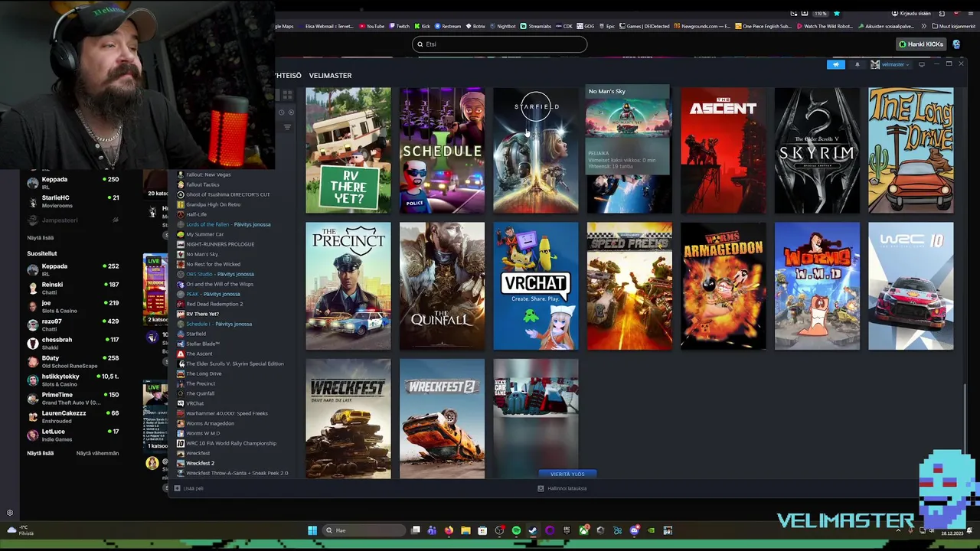Open the VRChat game cover
The height and width of the screenshot is (551, 980).
click(x=536, y=285)
